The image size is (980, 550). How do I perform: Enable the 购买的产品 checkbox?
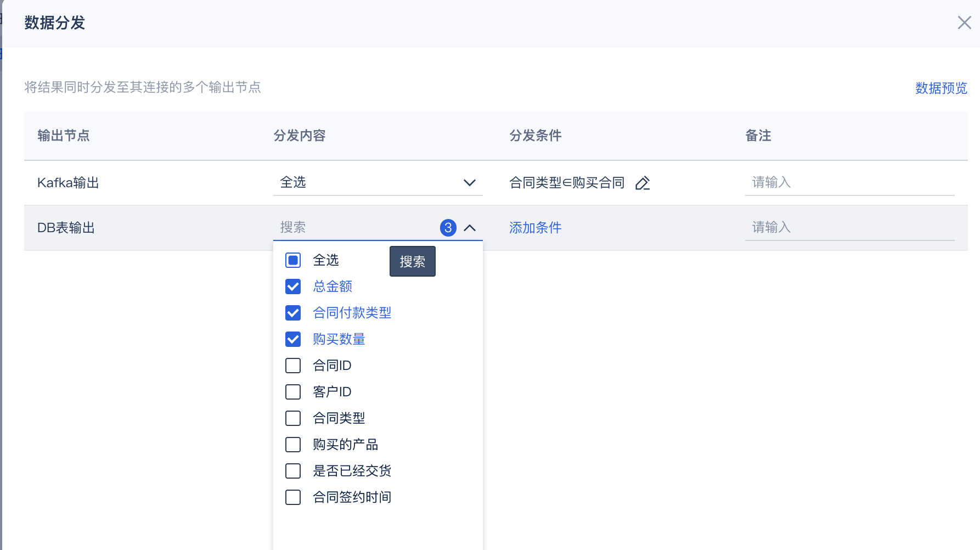[293, 445]
